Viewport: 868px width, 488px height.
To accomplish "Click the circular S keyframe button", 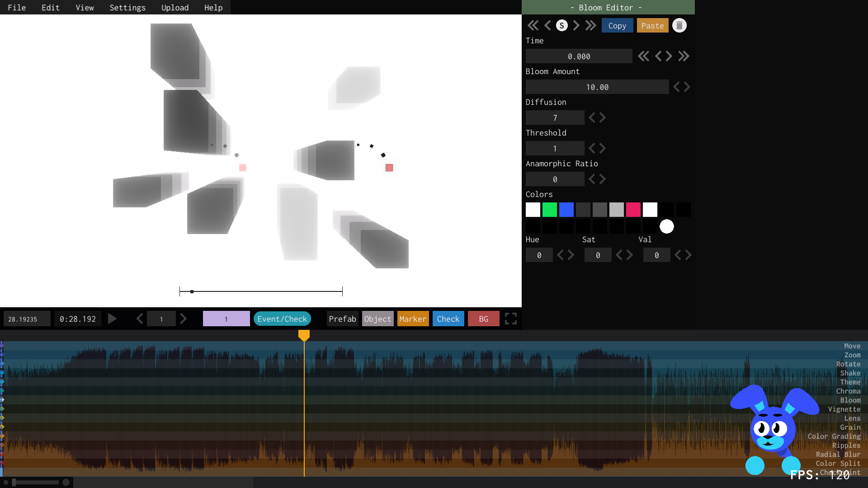I will click(561, 26).
